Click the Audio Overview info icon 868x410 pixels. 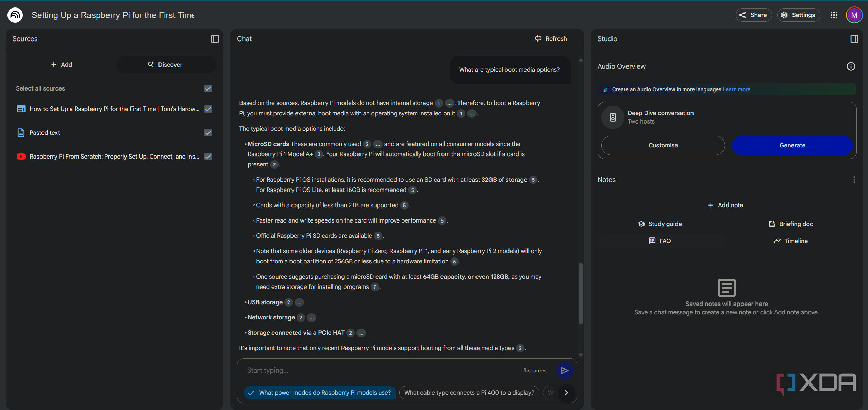coord(851,66)
